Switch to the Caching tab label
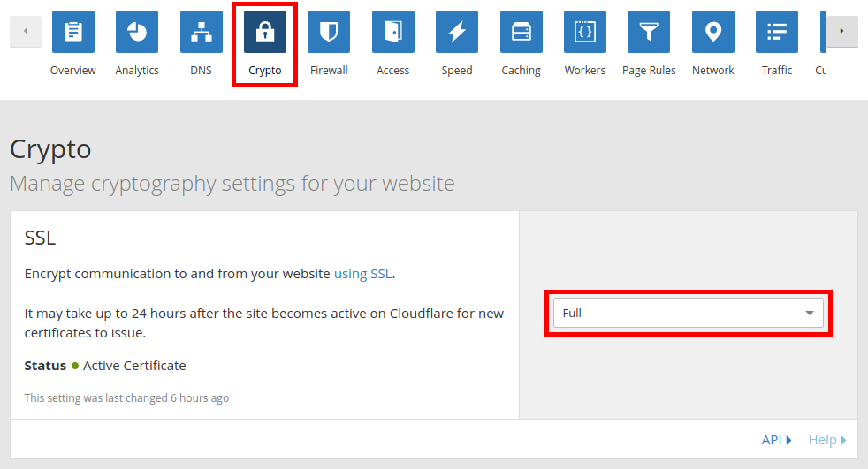Image resolution: width=868 pixels, height=469 pixels. coord(521,71)
